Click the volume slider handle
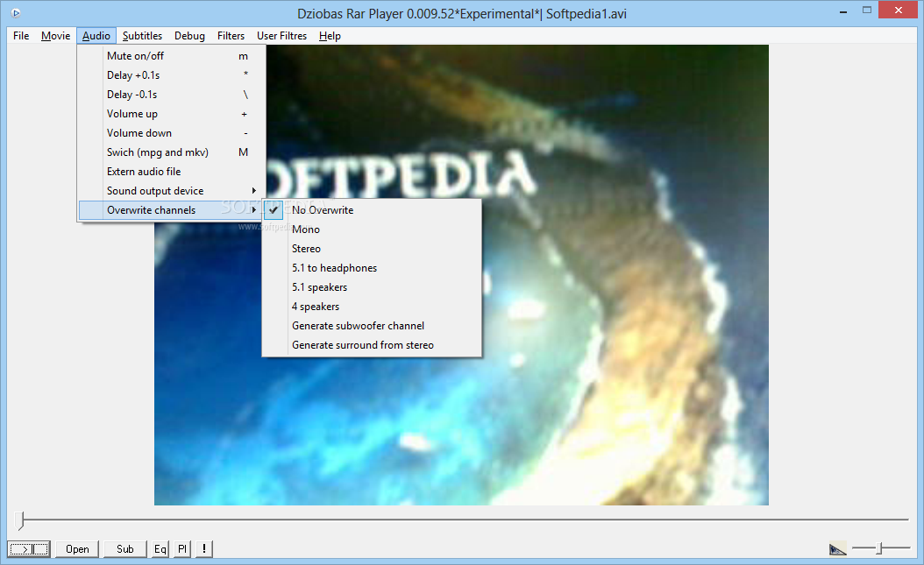Image resolution: width=924 pixels, height=565 pixels. click(x=878, y=548)
